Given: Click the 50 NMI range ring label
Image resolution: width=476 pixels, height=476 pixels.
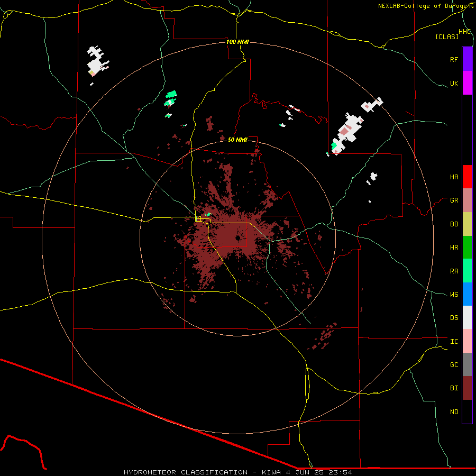Looking at the screenshot, I should pos(237,140).
